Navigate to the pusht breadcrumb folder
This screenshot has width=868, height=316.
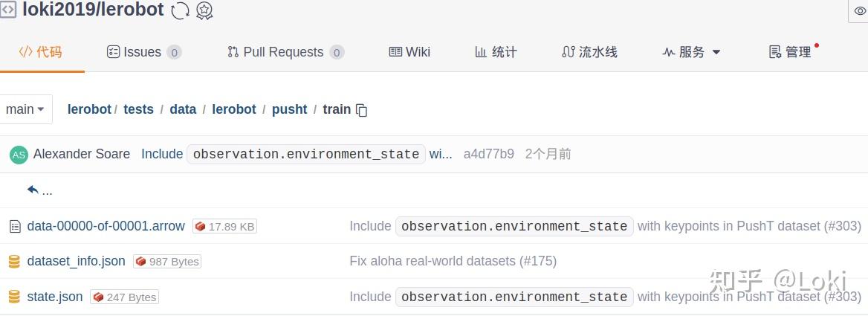pyautogui.click(x=289, y=109)
